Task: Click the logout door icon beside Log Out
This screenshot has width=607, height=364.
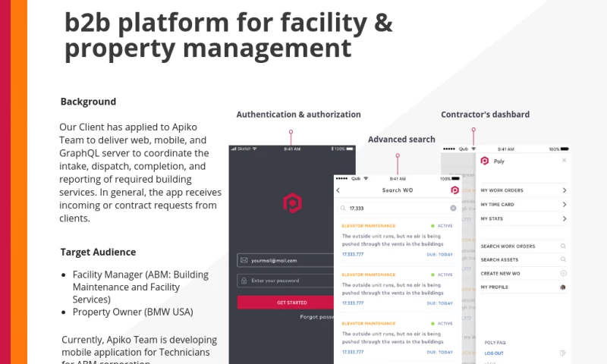Action: (x=563, y=353)
